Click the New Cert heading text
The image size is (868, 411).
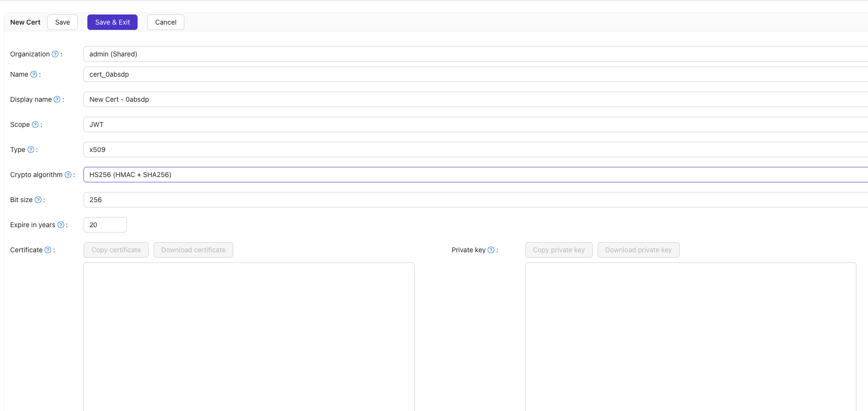click(x=25, y=22)
